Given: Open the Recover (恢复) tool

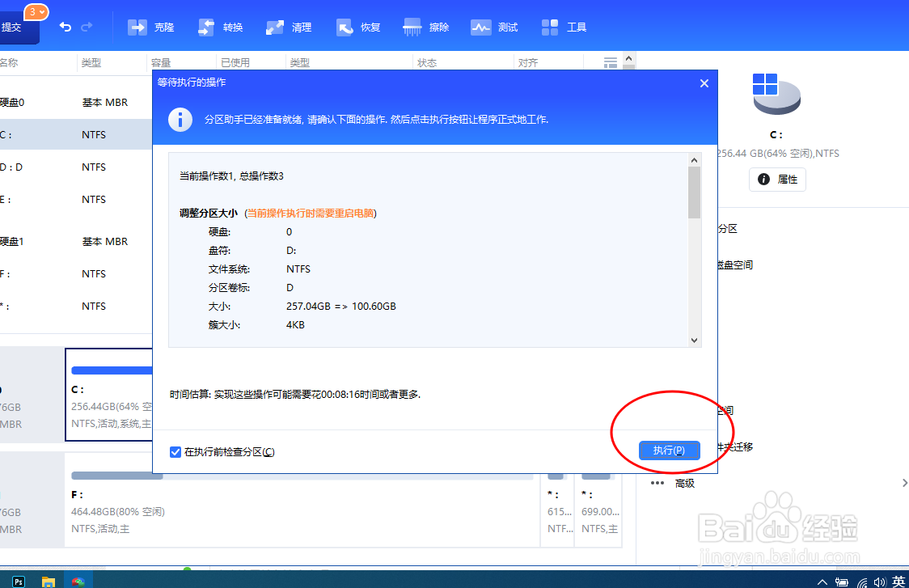Looking at the screenshot, I should tap(357, 26).
